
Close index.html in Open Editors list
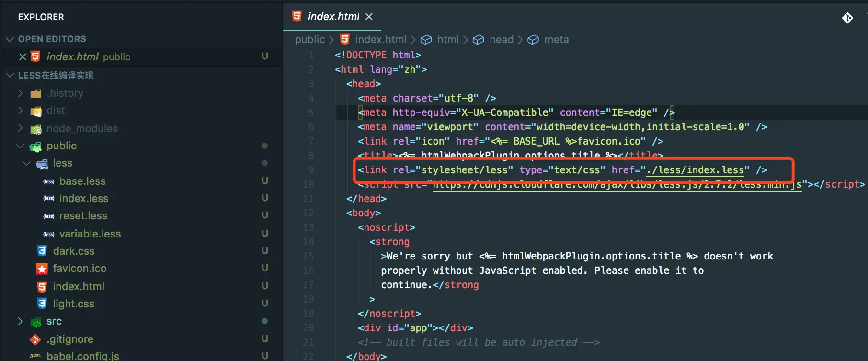click(23, 56)
